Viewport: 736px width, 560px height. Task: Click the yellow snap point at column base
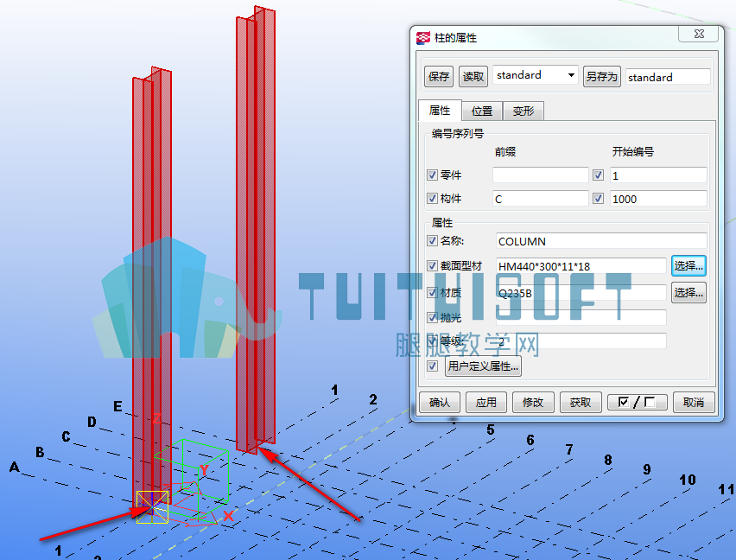pos(152,507)
